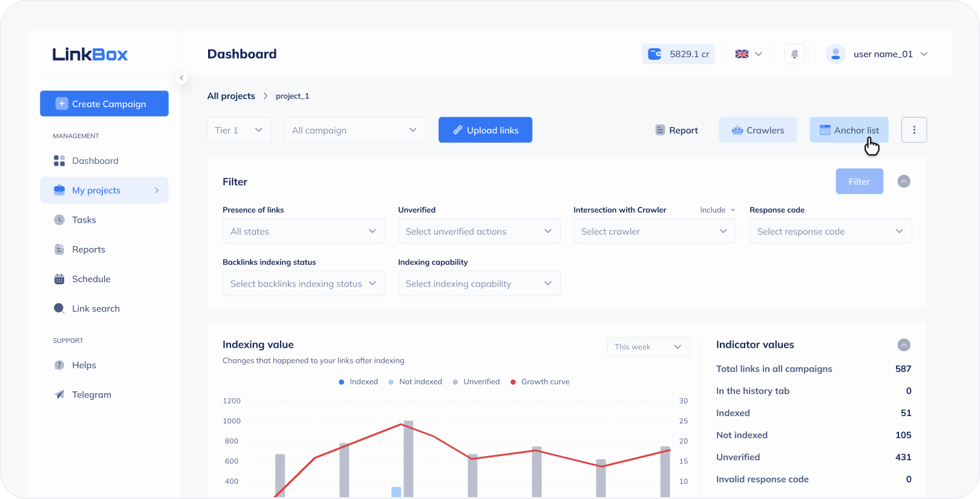Click the light blue Not indexed bar

(396, 492)
